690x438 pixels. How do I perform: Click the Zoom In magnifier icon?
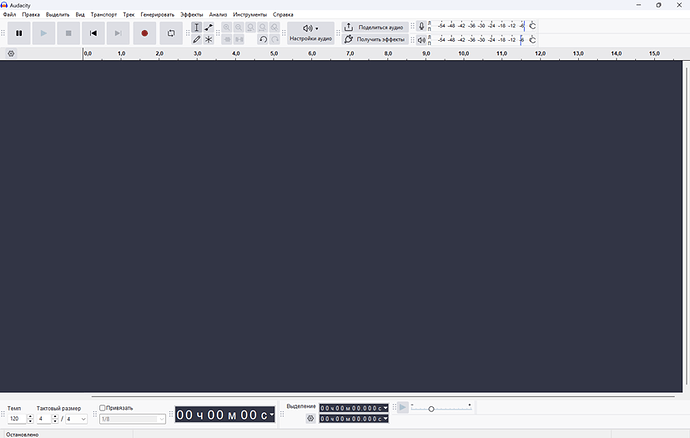click(x=227, y=27)
